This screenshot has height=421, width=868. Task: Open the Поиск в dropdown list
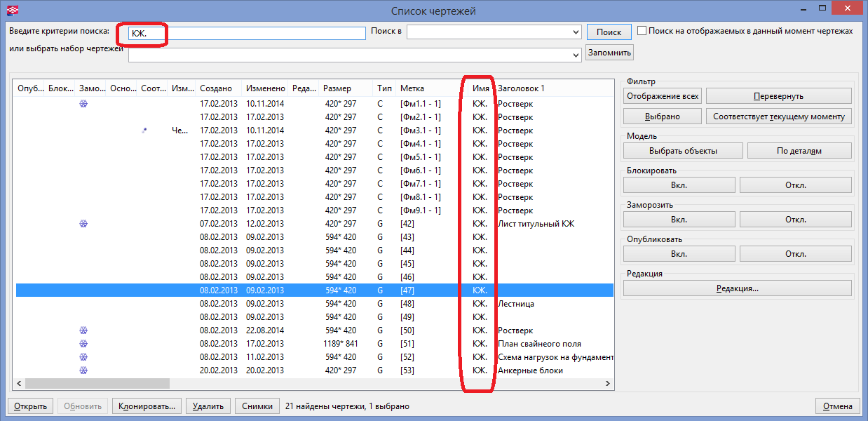point(576,32)
